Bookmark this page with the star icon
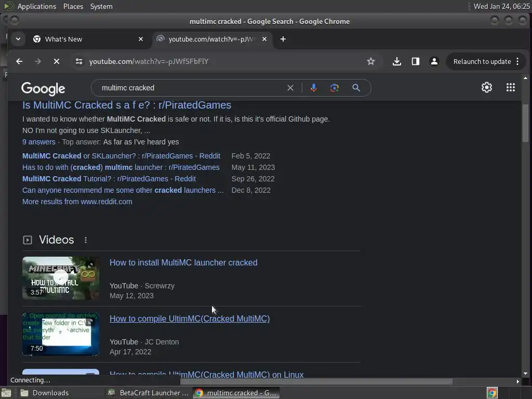 371,61
